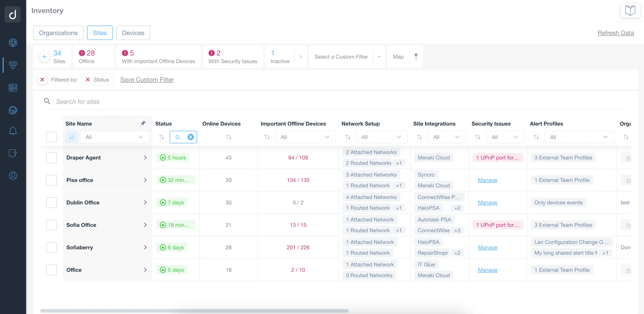This screenshot has width=644, height=314.
Task: Click the plus icon to add a site
Action: coord(44,57)
